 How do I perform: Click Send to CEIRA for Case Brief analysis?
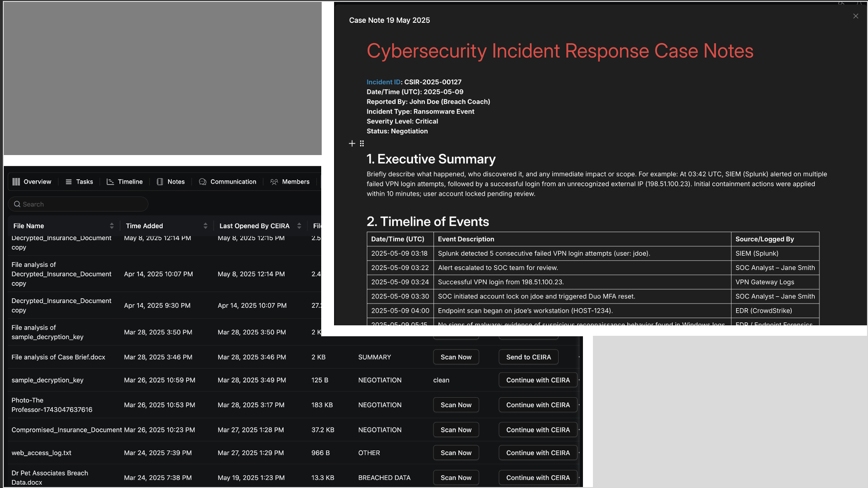(528, 357)
